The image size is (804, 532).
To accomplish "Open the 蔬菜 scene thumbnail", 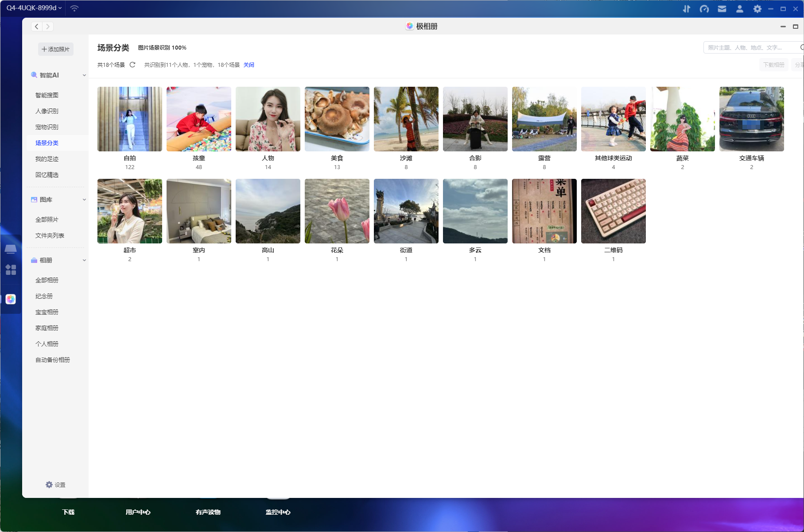I will click(x=683, y=119).
